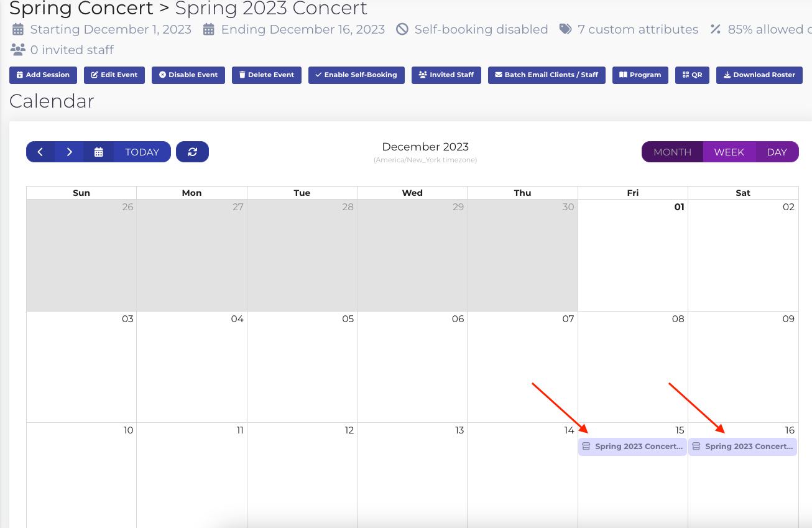The image size is (812, 528).
Task: Add a new session
Action: point(43,75)
